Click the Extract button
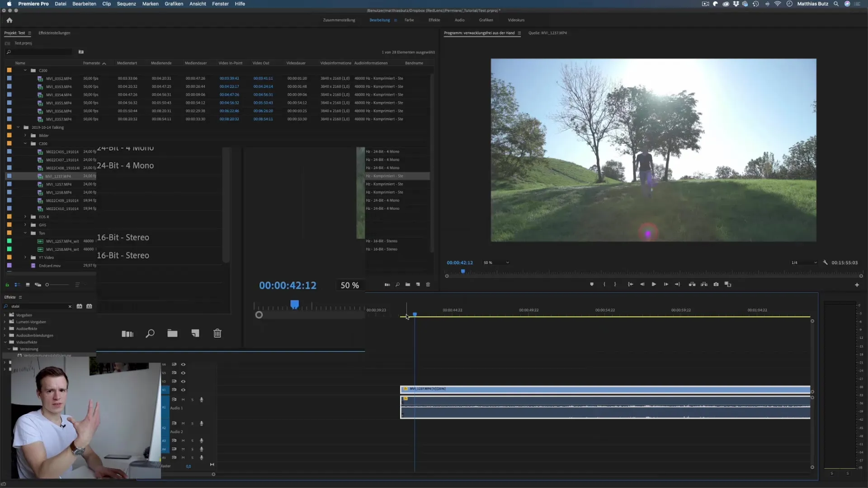Image resolution: width=868 pixels, height=488 pixels. click(704, 285)
